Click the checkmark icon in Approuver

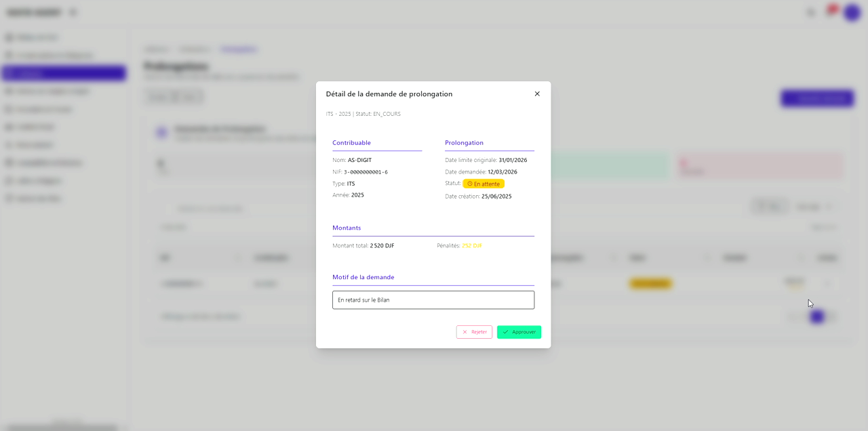point(506,332)
